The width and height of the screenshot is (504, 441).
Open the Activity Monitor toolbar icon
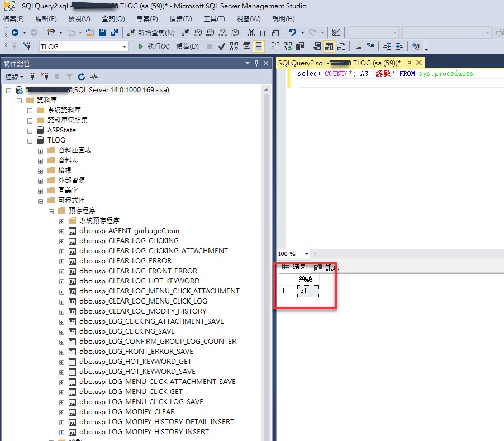tap(336, 32)
